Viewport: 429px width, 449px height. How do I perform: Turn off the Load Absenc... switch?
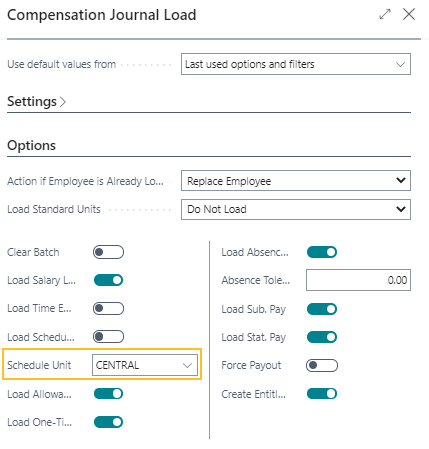[322, 252]
